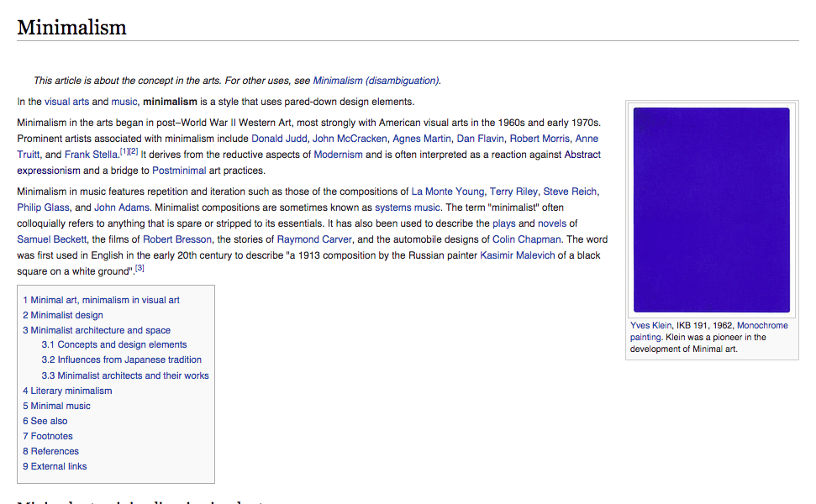Open the Postminimal art link
The height and width of the screenshot is (504, 816).
pos(178,170)
